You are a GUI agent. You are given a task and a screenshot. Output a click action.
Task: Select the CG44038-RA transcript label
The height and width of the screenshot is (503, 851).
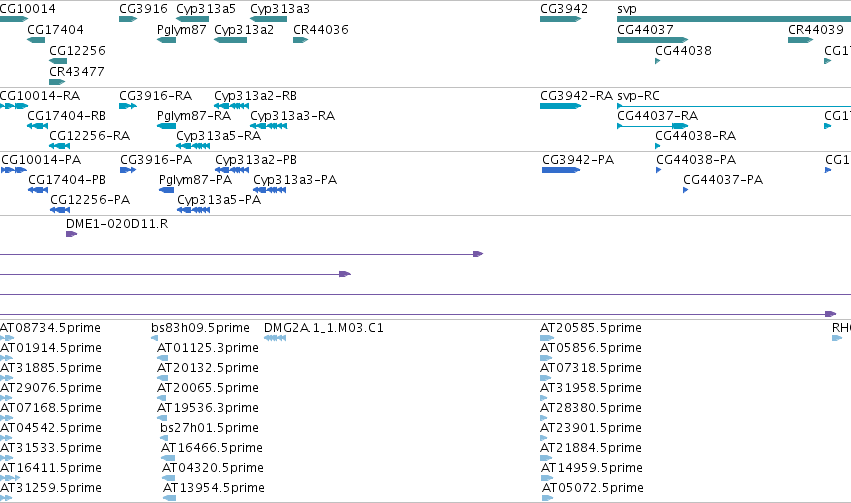pyautogui.click(x=695, y=136)
